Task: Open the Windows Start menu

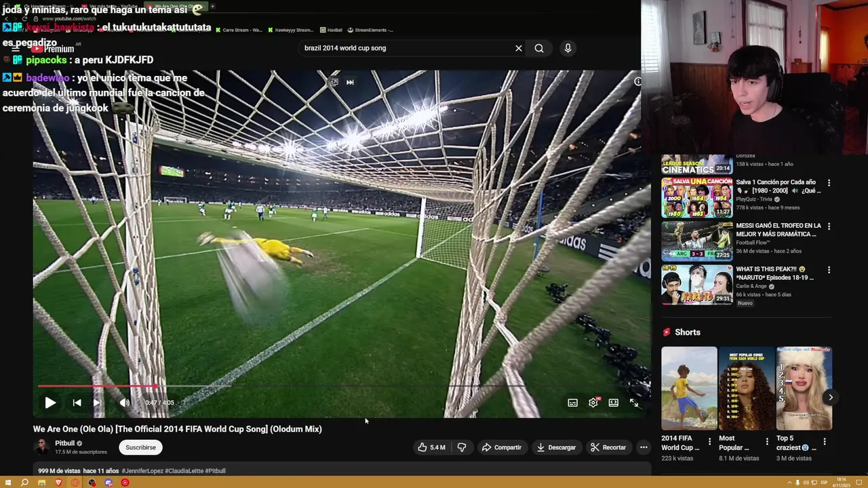Action: [8, 483]
